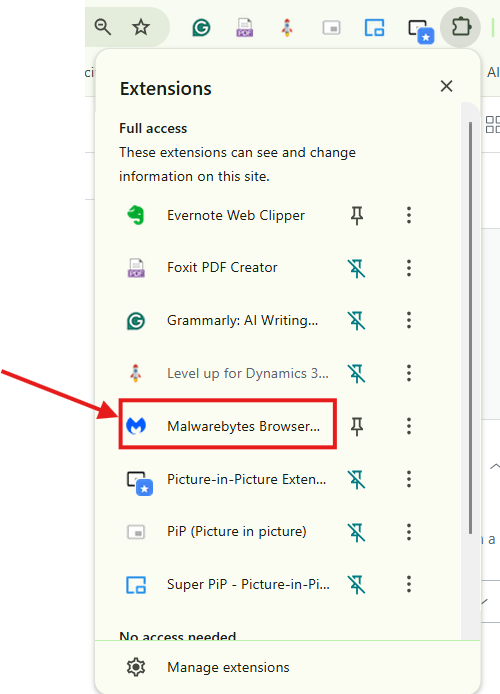500x694 pixels.
Task: Bookmark this page with the star icon
Action: (141, 27)
